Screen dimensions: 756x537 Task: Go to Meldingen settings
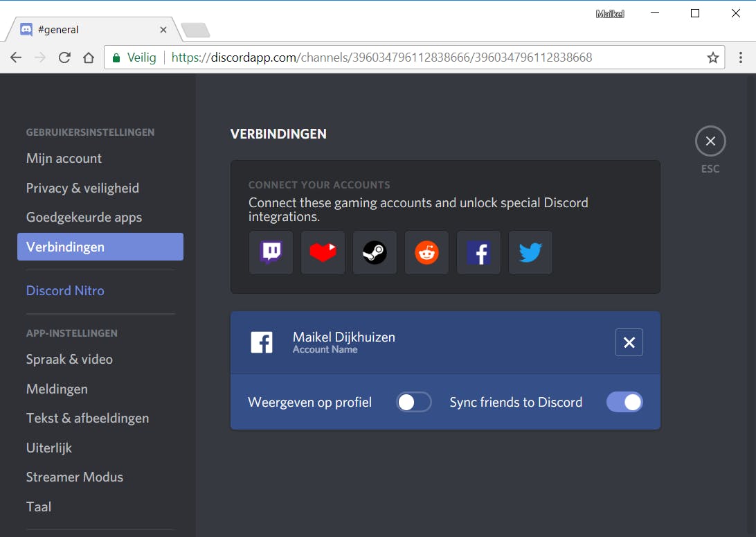point(100,389)
